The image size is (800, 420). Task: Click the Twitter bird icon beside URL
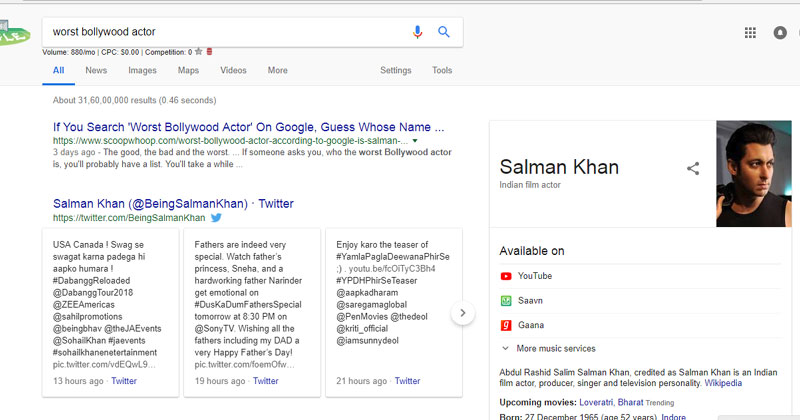click(216, 218)
